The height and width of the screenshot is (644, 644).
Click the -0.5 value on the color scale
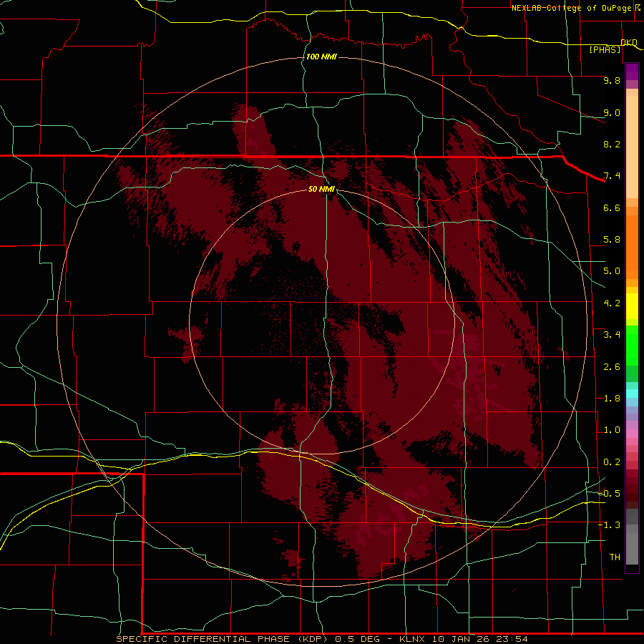pos(610,494)
